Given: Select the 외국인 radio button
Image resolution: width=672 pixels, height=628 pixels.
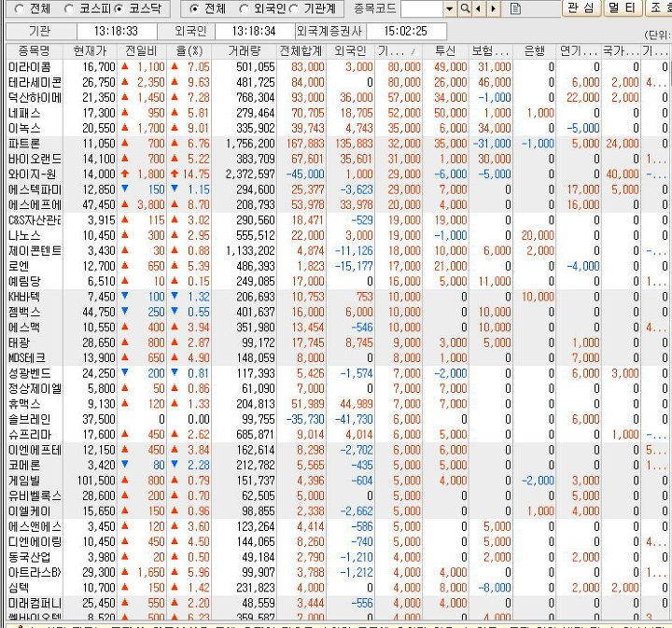Looking at the screenshot, I should pos(244,9).
